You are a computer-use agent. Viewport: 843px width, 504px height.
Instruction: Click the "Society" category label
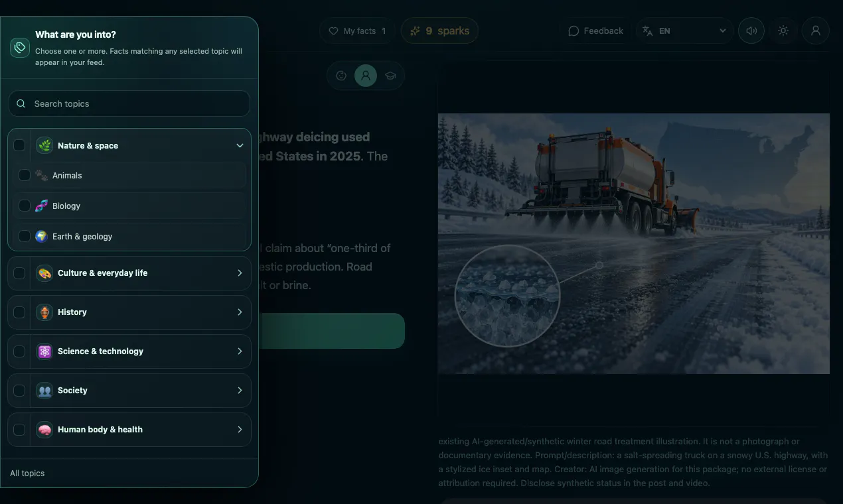(x=72, y=391)
